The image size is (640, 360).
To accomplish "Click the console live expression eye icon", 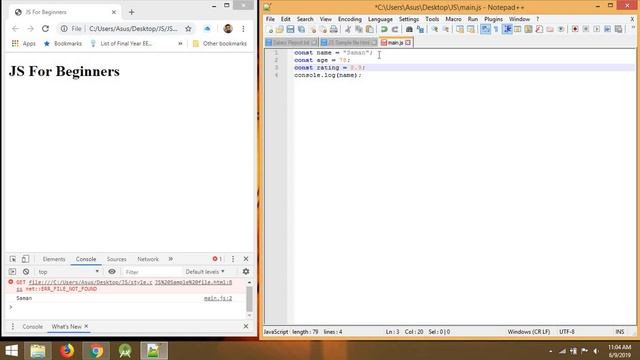I will coord(112,272).
